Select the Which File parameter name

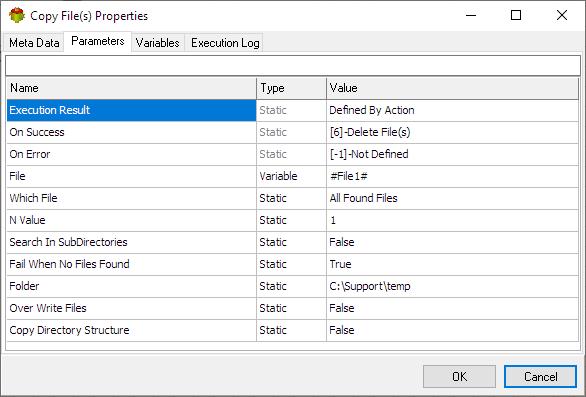click(x=132, y=198)
